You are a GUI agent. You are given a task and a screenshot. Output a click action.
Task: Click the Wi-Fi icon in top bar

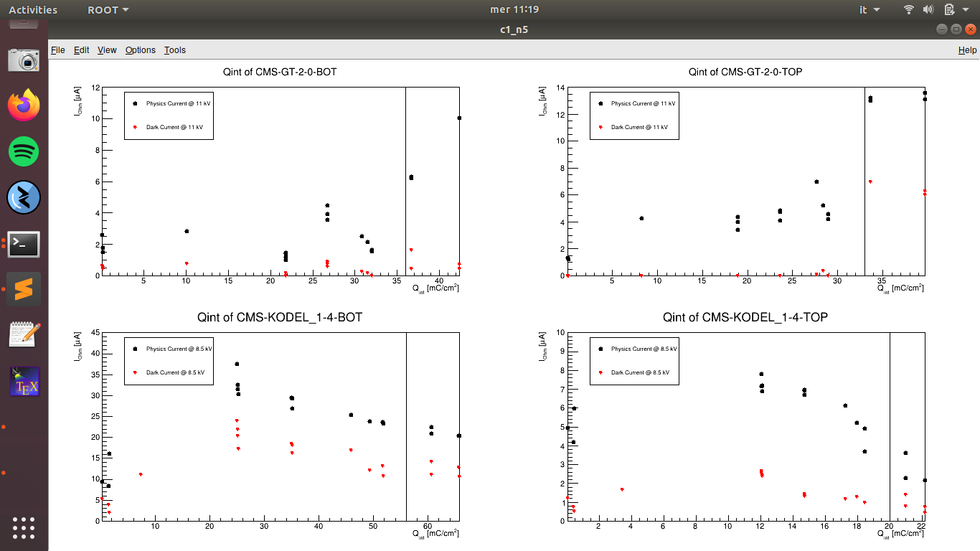click(909, 10)
